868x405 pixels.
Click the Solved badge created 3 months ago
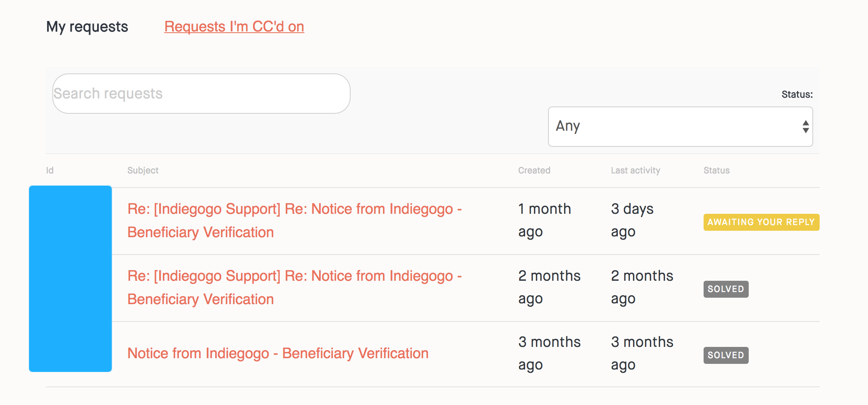coord(726,355)
